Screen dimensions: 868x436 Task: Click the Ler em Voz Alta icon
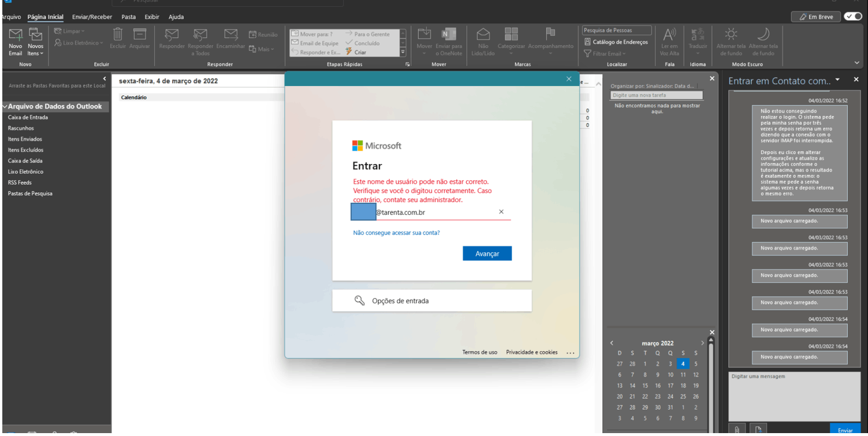click(669, 35)
